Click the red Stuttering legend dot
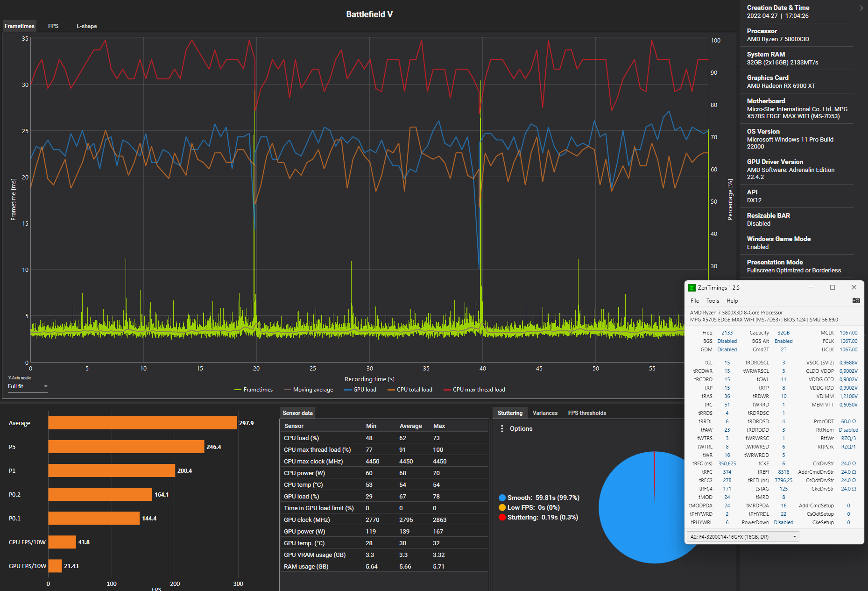The image size is (868, 591). pyautogui.click(x=502, y=517)
